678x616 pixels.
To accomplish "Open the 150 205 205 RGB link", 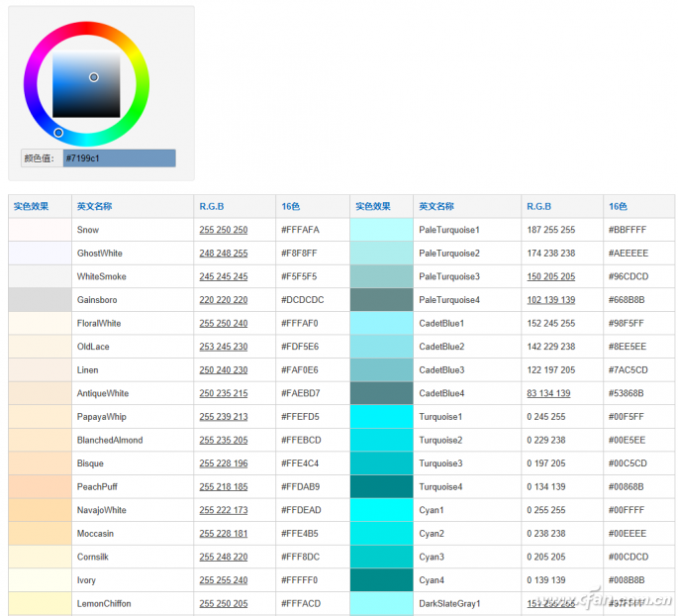I will 550,276.
